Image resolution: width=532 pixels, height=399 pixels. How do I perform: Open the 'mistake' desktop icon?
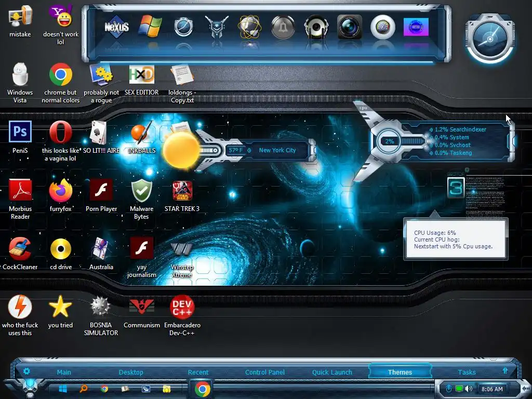pos(20,22)
